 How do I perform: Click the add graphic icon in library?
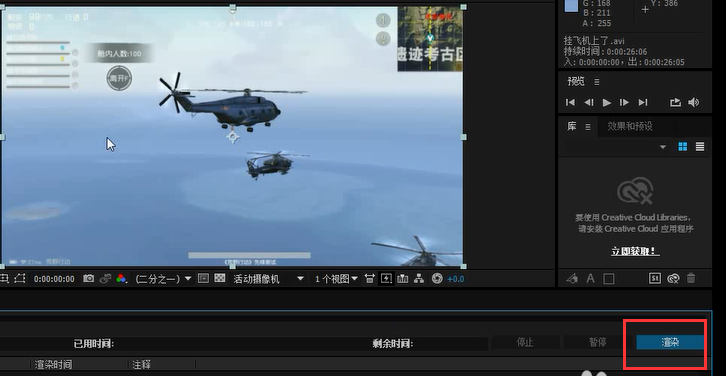click(573, 278)
